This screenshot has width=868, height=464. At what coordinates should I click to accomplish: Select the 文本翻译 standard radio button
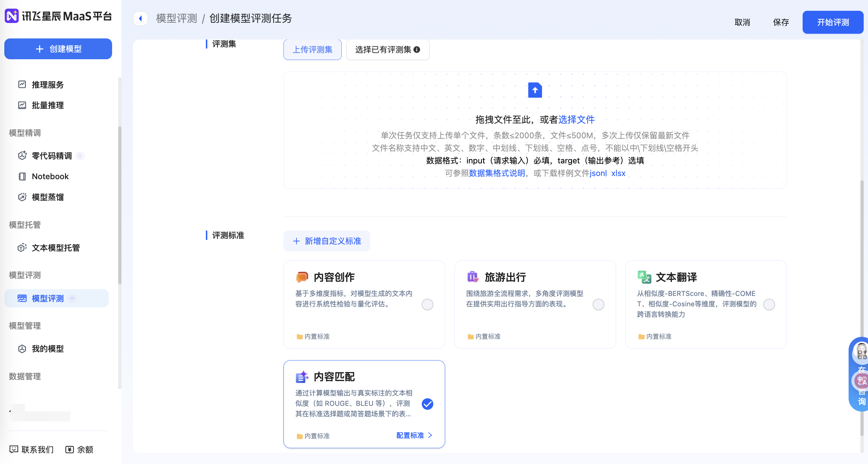click(769, 305)
